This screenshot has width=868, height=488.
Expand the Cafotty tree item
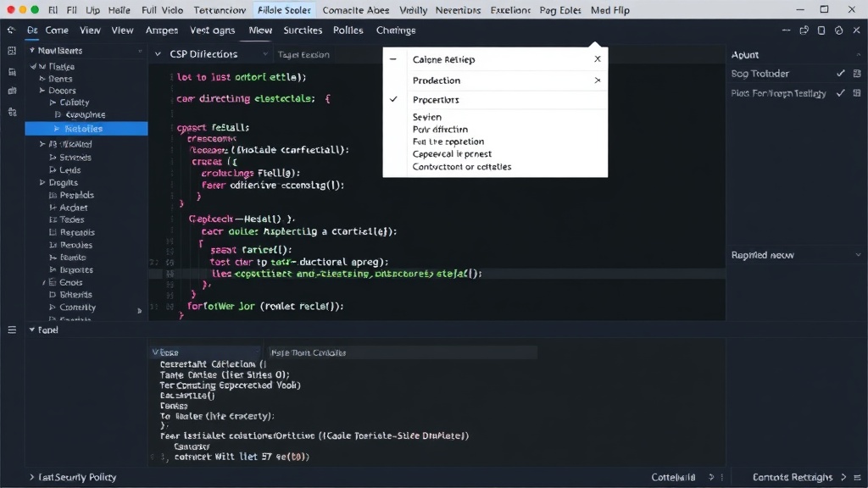[x=53, y=103]
